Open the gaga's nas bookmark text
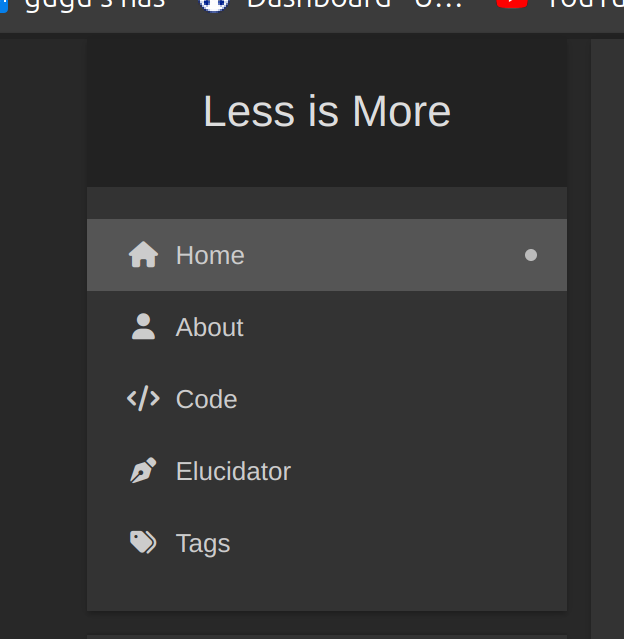 coord(95,5)
